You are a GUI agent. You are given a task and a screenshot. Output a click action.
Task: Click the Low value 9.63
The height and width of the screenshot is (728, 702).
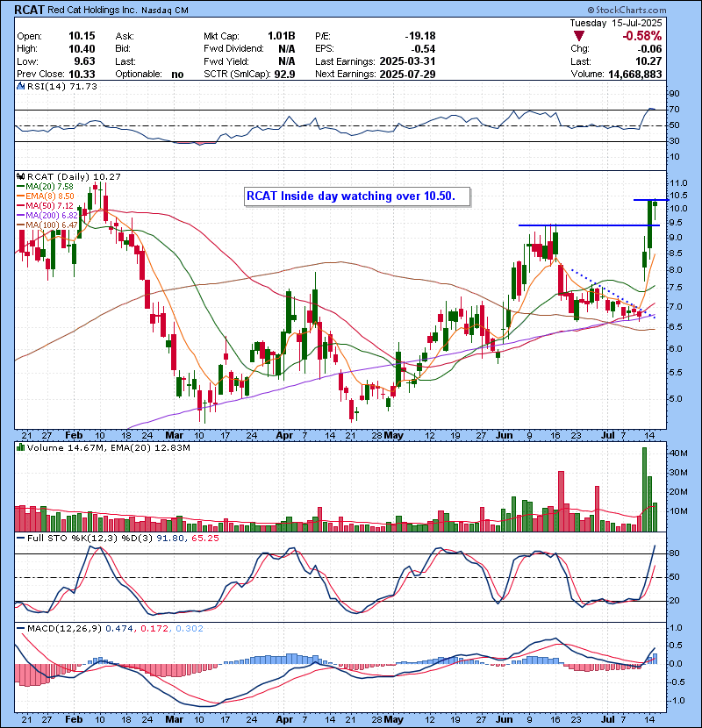click(x=84, y=61)
